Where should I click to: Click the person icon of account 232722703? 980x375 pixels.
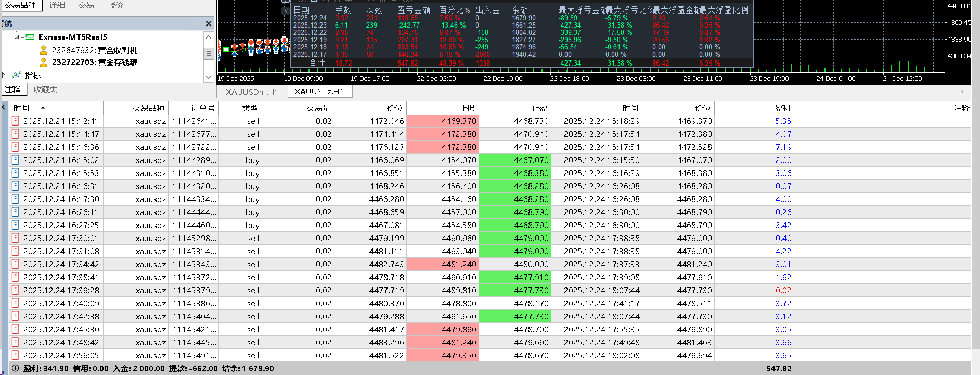[x=44, y=62]
